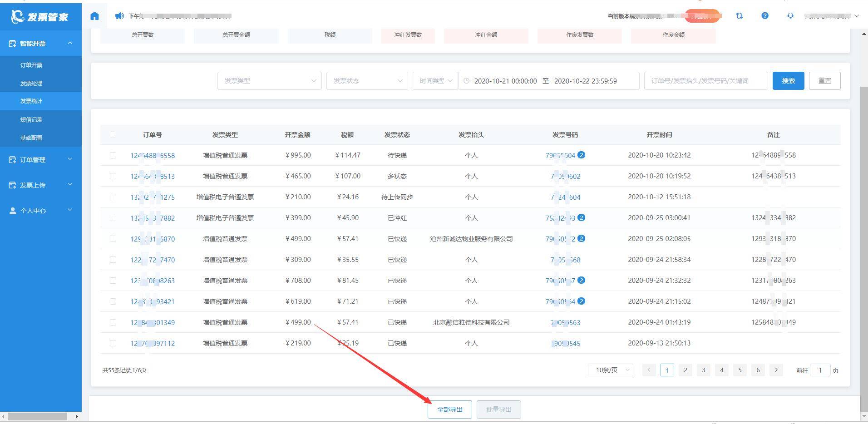Click the home icon in top bar

(x=94, y=16)
